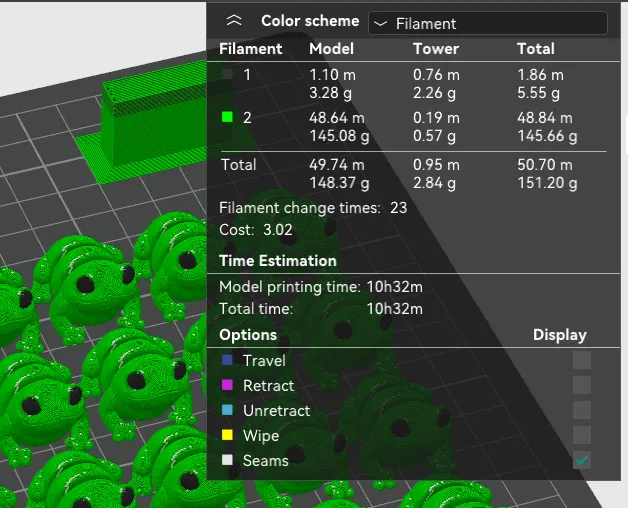Click the magenta Retract color icon

tap(227, 385)
